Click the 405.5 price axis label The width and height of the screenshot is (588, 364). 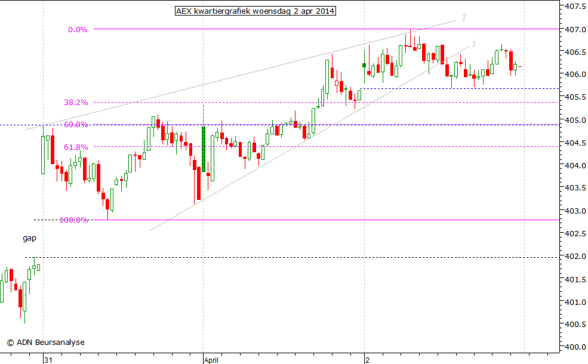pyautogui.click(x=575, y=97)
